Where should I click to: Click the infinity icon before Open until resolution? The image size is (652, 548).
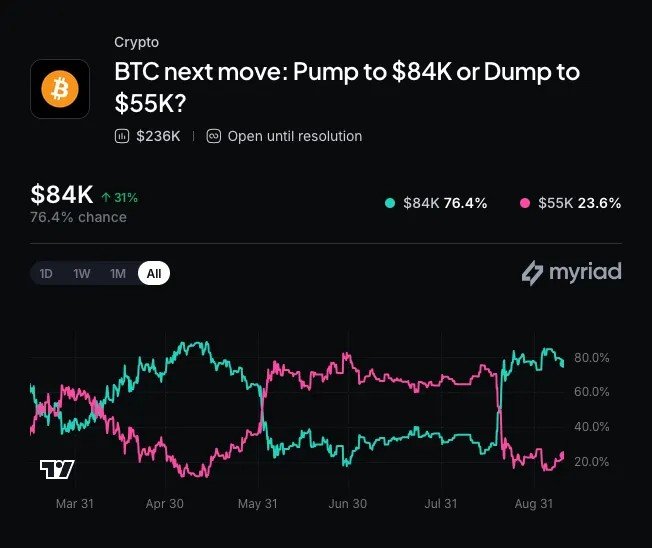tap(214, 136)
